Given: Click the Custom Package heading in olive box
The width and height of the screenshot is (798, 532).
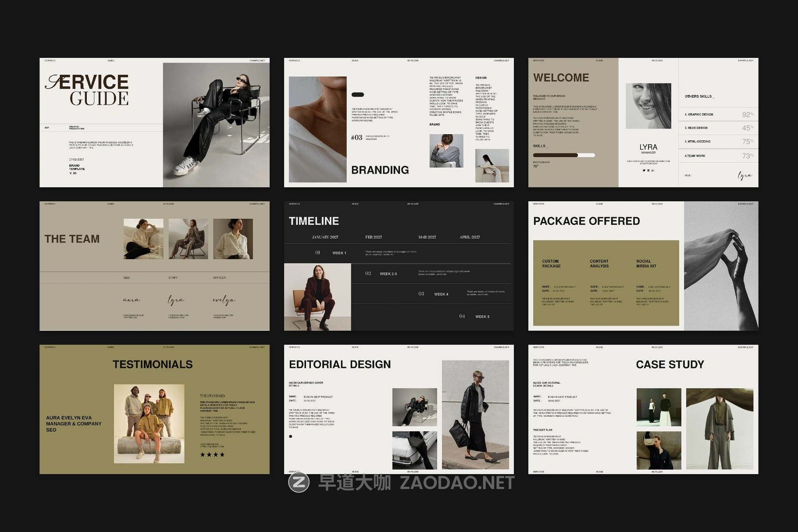Looking at the screenshot, I should 551,264.
